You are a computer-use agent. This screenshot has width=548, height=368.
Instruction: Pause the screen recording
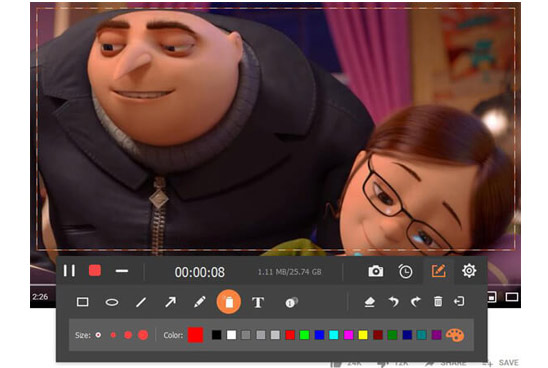[x=69, y=270]
